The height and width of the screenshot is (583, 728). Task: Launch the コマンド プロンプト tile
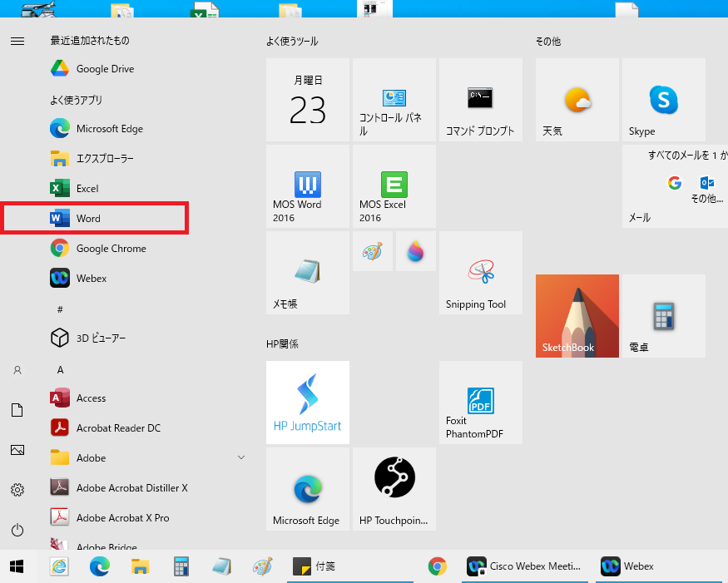pyautogui.click(x=481, y=100)
